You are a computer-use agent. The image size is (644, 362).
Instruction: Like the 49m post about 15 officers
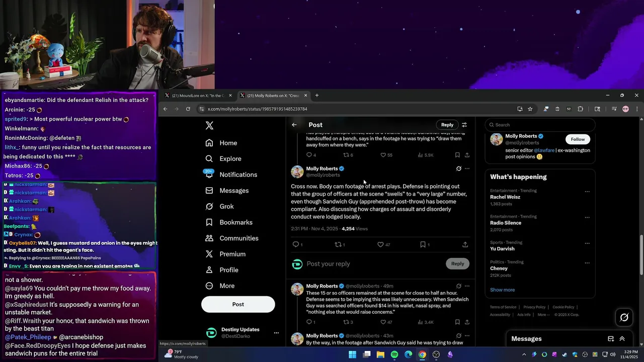point(383,322)
